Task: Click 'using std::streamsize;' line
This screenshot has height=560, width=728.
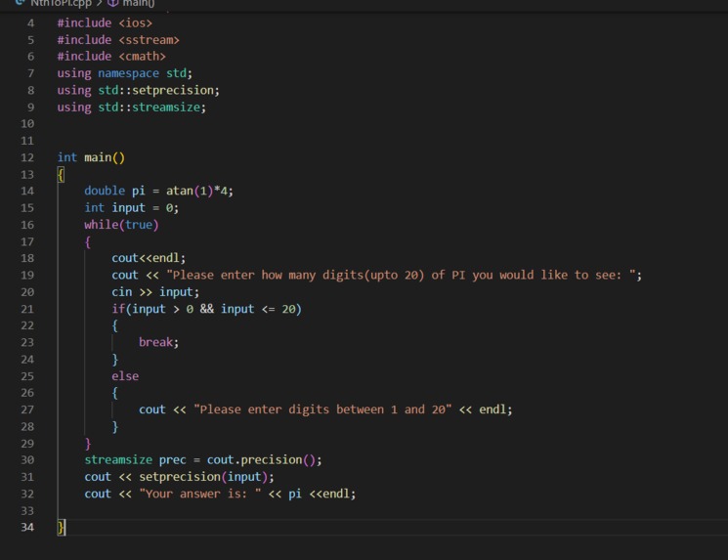Action: pyautogui.click(x=131, y=108)
